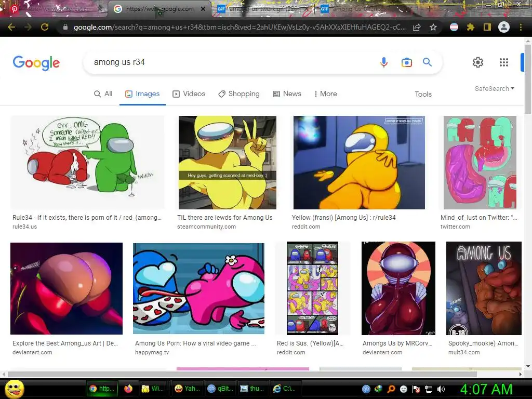Open a new browser tab with plus

click(429, 9)
